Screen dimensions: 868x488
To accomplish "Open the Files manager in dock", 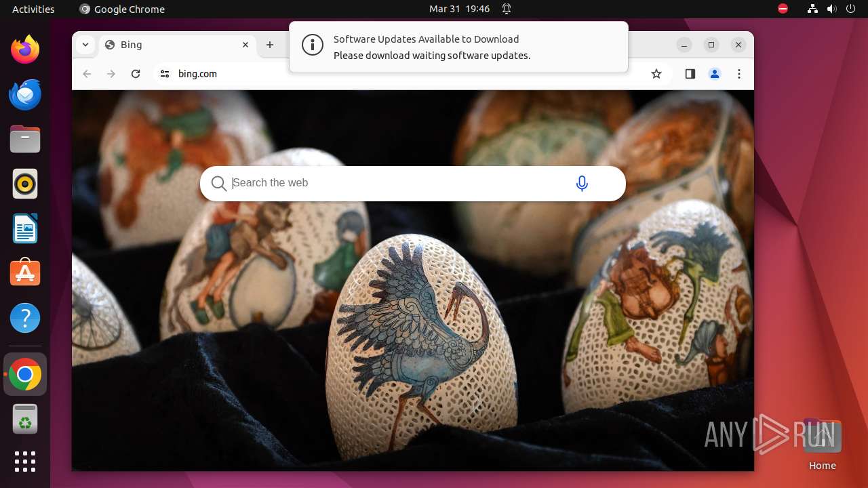I will 25,139.
